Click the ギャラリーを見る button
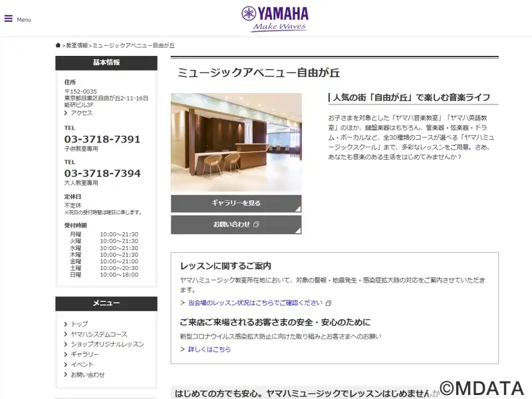The height and width of the screenshot is (399, 532). (236, 203)
